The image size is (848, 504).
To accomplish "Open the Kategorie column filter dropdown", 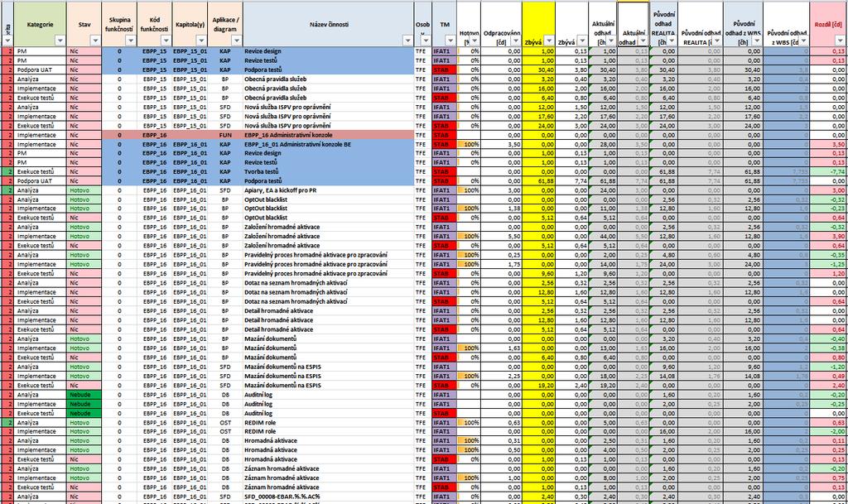I will pos(60,41).
